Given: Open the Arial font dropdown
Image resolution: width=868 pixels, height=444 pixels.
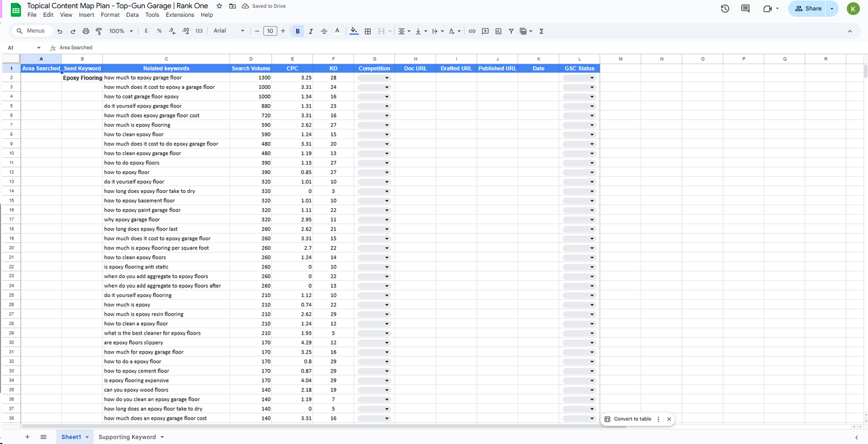Looking at the screenshot, I should click(228, 31).
